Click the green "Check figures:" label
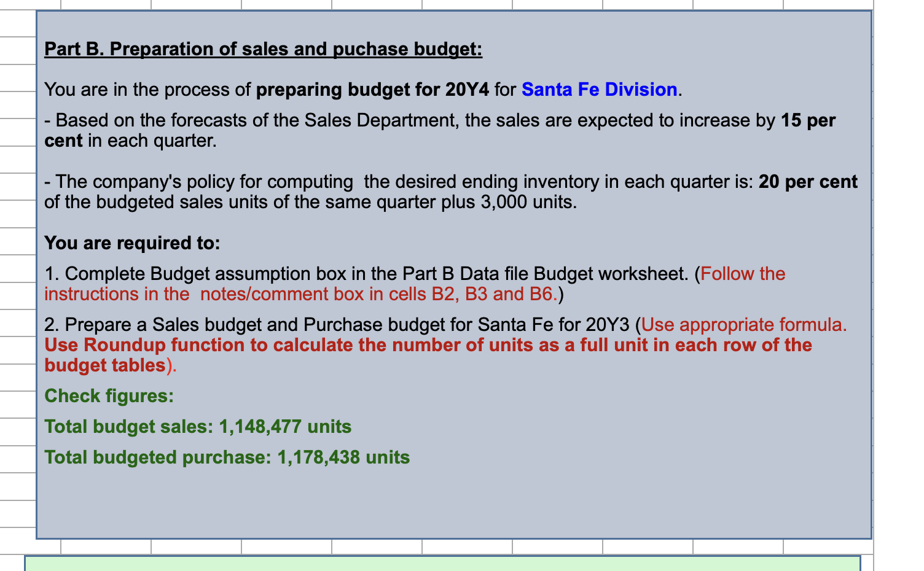This screenshot has width=924, height=571. coord(109,396)
